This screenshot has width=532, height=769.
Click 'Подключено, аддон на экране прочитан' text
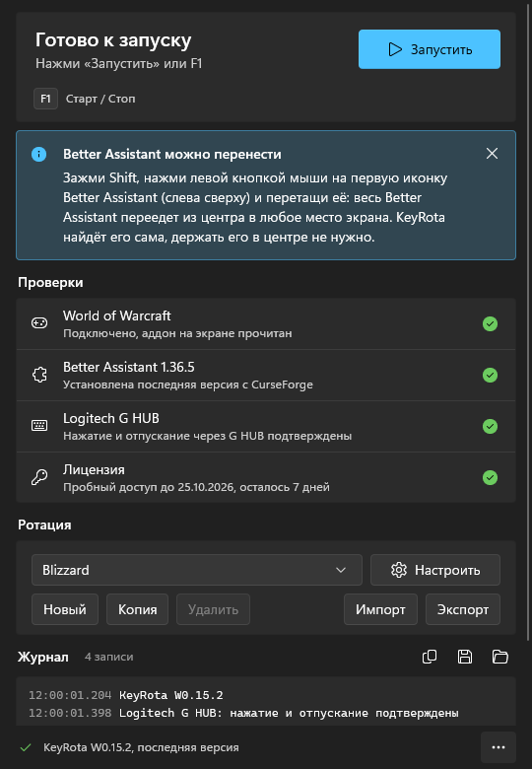coord(177,333)
